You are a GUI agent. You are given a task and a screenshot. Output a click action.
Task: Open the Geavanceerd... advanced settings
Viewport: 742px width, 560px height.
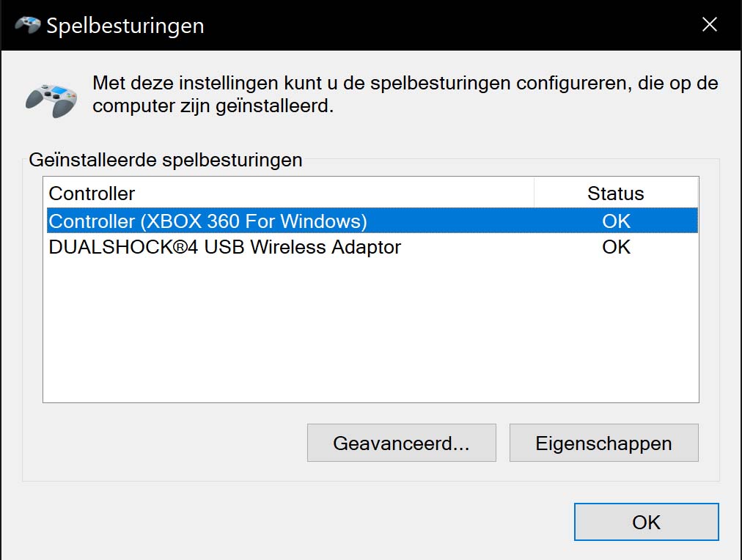click(x=402, y=443)
